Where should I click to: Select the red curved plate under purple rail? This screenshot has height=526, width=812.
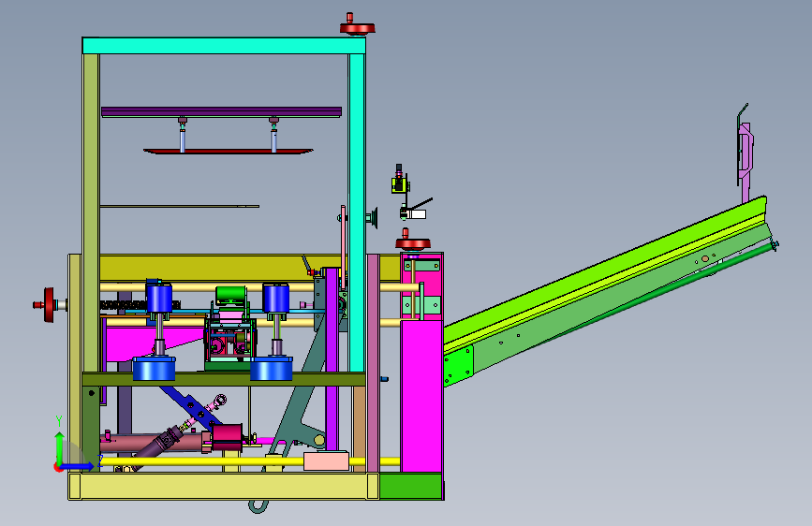228,151
